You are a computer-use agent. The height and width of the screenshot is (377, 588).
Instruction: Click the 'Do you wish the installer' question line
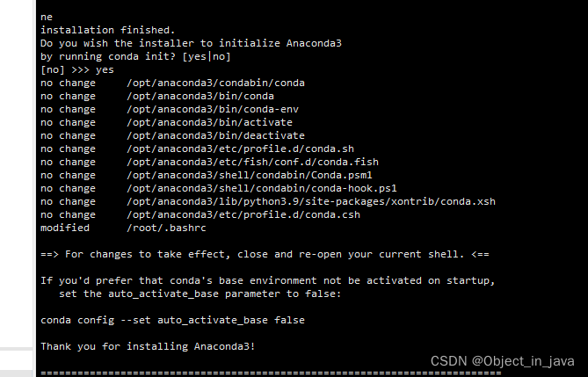click(x=191, y=43)
